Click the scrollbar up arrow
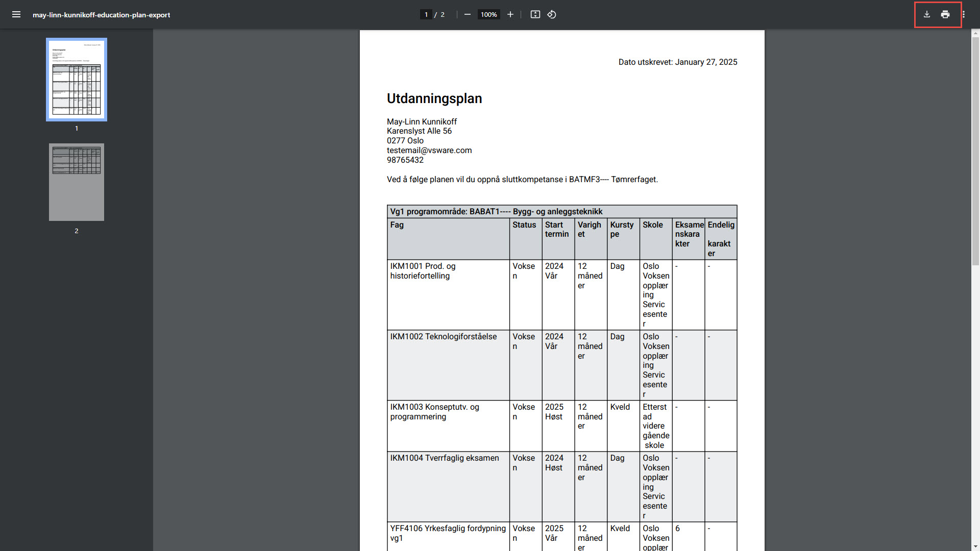Viewport: 980px width, 551px height. click(x=975, y=33)
